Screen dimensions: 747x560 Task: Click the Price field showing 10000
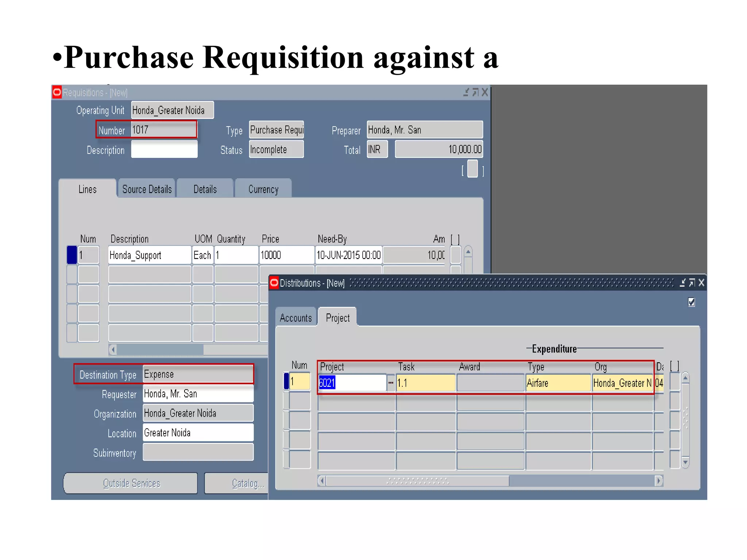[287, 255]
